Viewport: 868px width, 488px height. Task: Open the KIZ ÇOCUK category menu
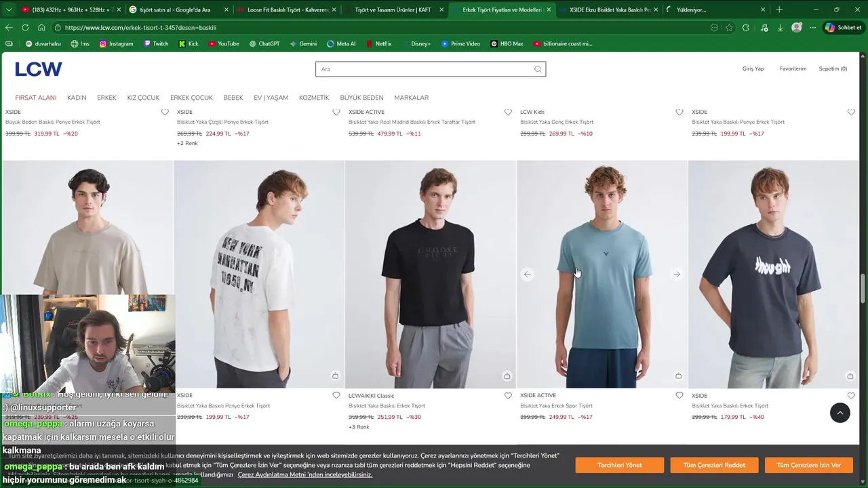(143, 98)
